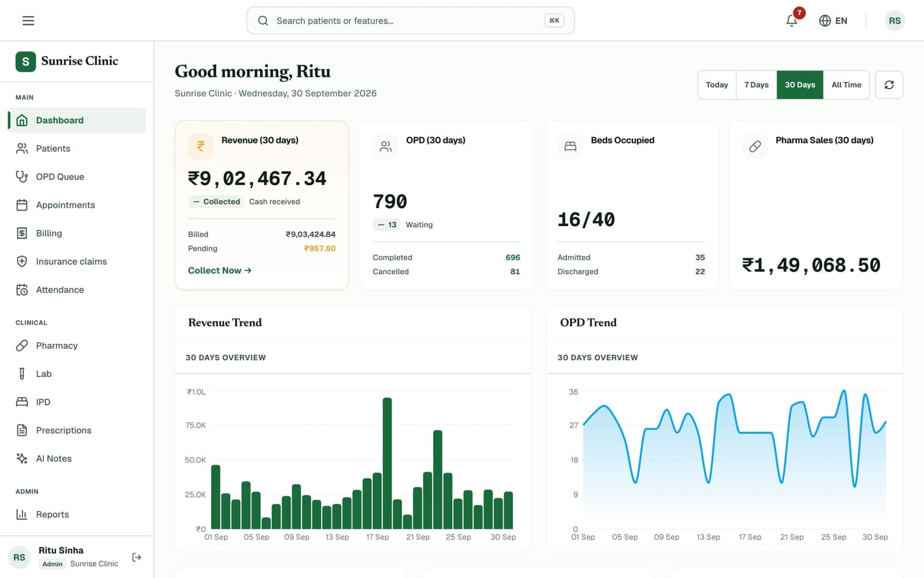Click the 13 Waiting badge
Screen dimensions: 924x578
(387, 225)
